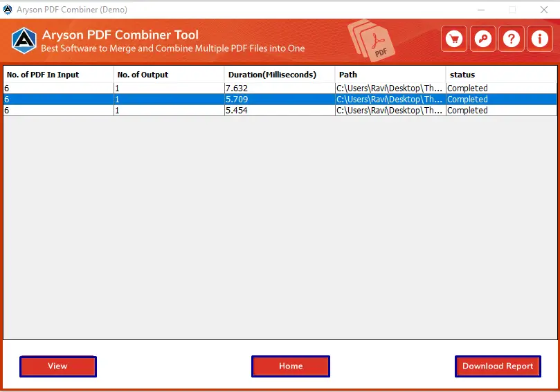Click the Aryson hexagon logo
Screen dimensions: 560x392
24,40
